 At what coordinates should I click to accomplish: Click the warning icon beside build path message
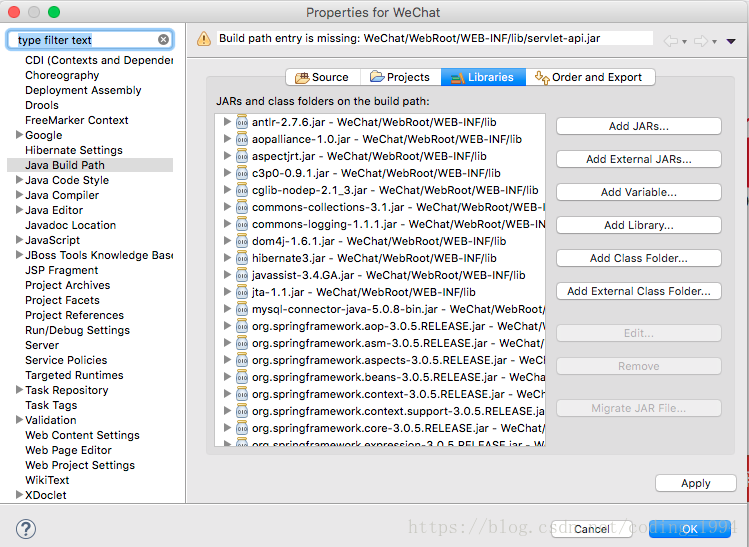(204, 39)
